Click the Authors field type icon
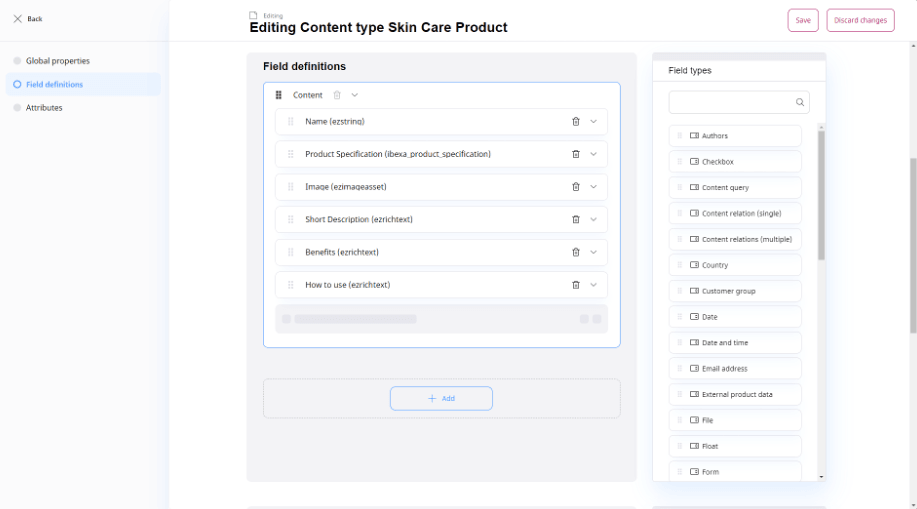917x509 pixels. (x=694, y=136)
